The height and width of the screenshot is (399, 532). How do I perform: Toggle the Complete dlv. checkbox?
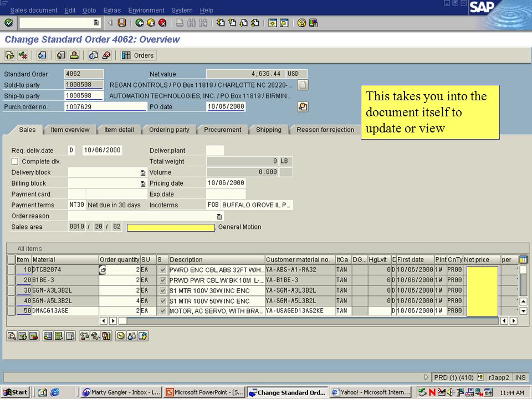tap(15, 161)
